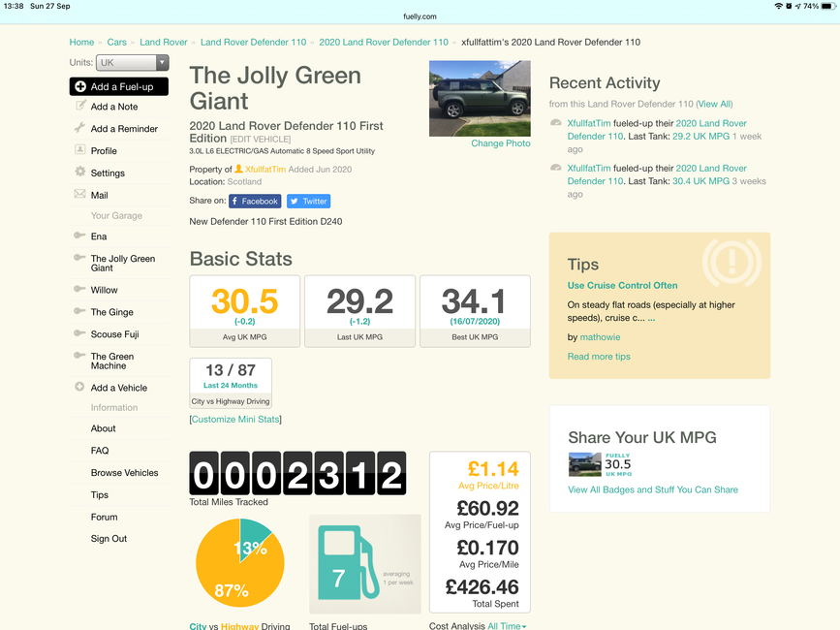Click the Tips warning circle icon
840x630 pixels.
tap(731, 263)
